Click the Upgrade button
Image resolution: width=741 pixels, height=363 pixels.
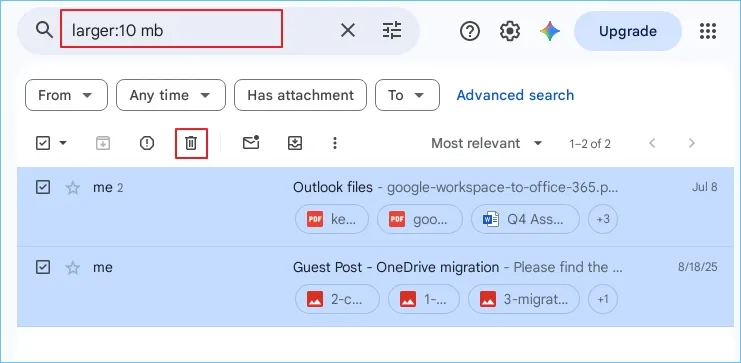628,31
